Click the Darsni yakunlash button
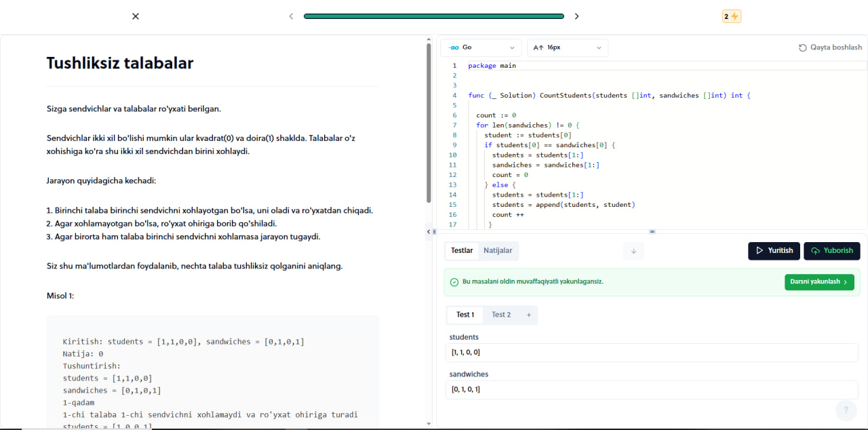 [819, 281]
